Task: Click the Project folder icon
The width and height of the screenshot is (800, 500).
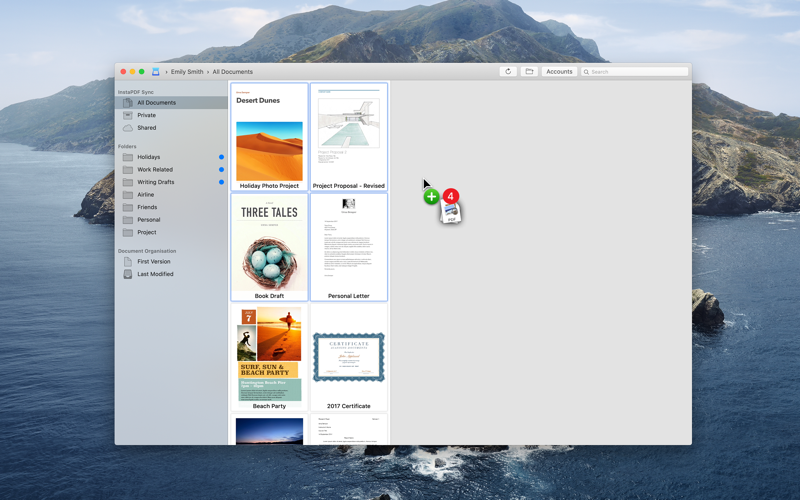Action: tap(128, 232)
